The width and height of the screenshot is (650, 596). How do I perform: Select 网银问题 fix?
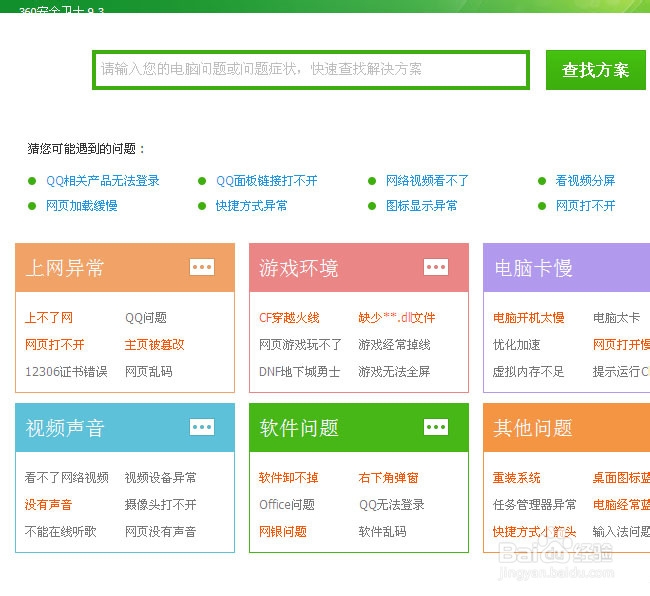tap(283, 532)
